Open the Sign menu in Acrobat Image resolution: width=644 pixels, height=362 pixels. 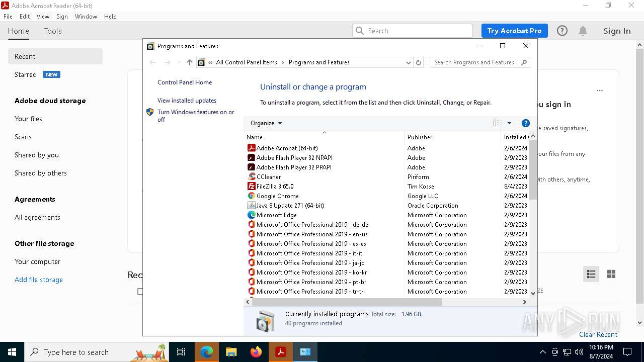click(x=62, y=17)
